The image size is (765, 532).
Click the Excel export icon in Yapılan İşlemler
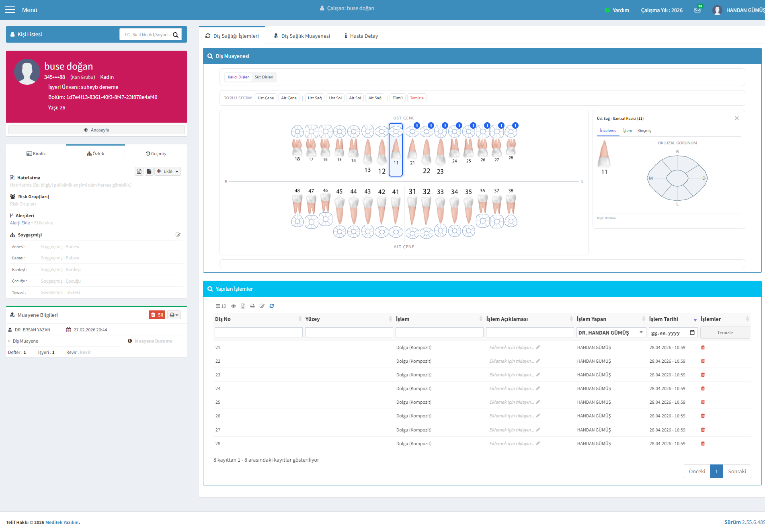tap(243, 306)
